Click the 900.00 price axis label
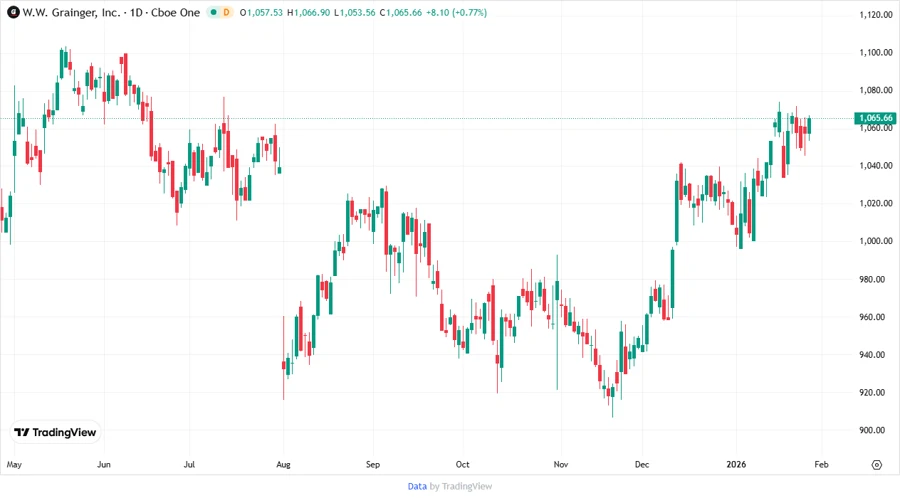900x498 pixels. [x=872, y=430]
